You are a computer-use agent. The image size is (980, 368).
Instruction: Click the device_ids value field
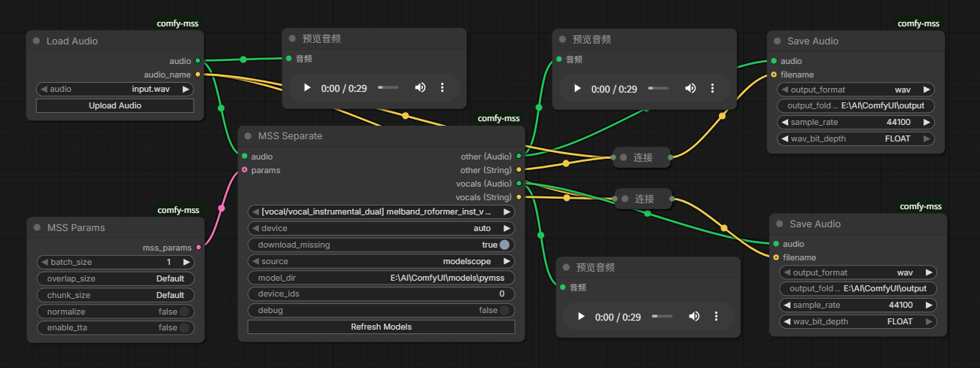[382, 293]
